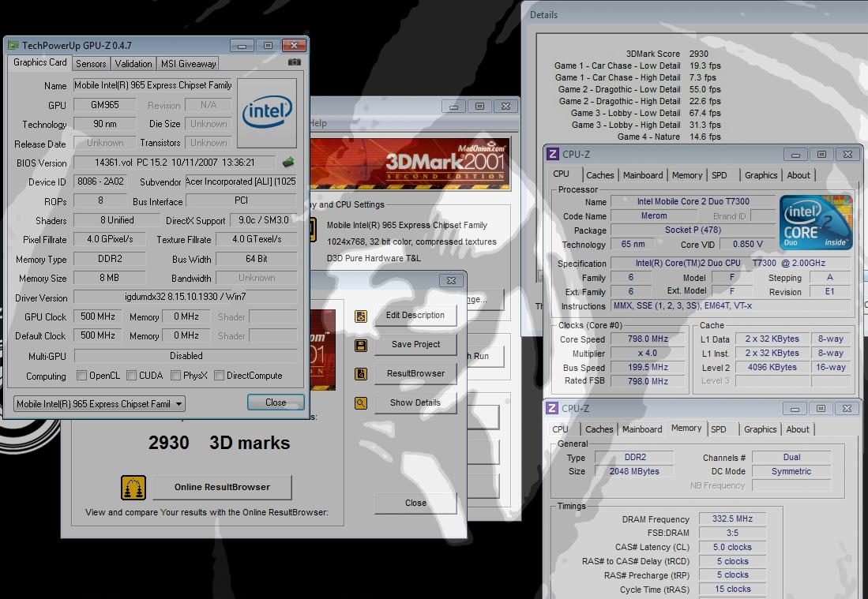
Task: Click the Core Speed 798.0 MHz value
Action: point(648,339)
